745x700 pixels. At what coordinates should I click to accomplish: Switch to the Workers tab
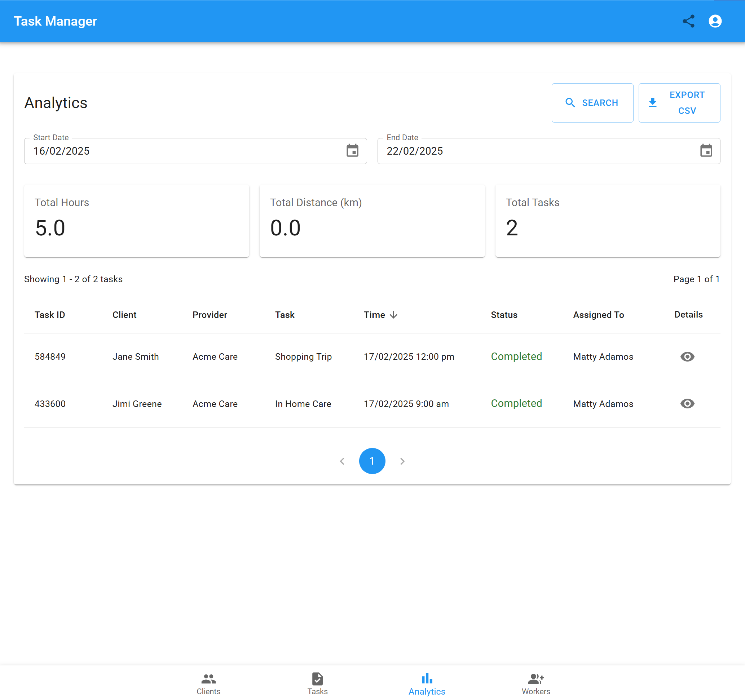click(x=536, y=684)
